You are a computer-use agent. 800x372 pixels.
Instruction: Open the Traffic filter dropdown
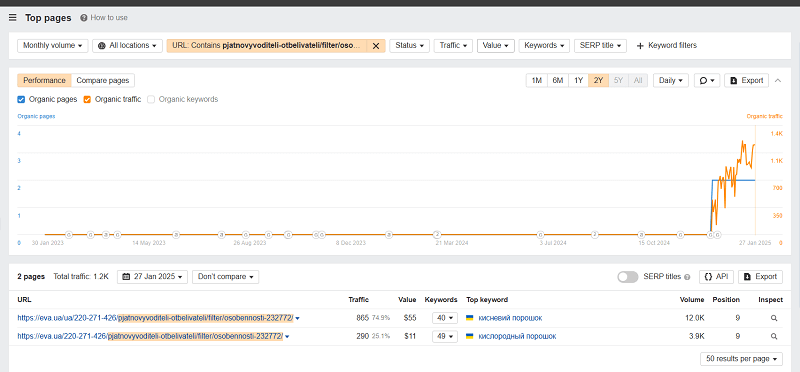coord(453,45)
